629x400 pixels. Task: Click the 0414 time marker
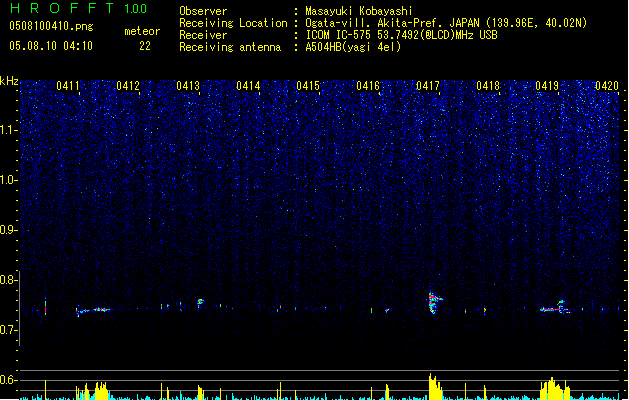248,86
